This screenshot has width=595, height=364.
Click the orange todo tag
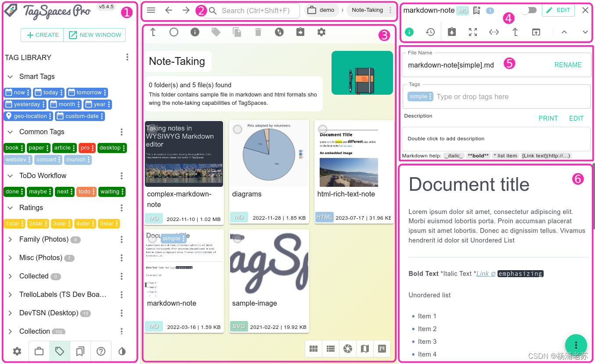click(x=87, y=192)
